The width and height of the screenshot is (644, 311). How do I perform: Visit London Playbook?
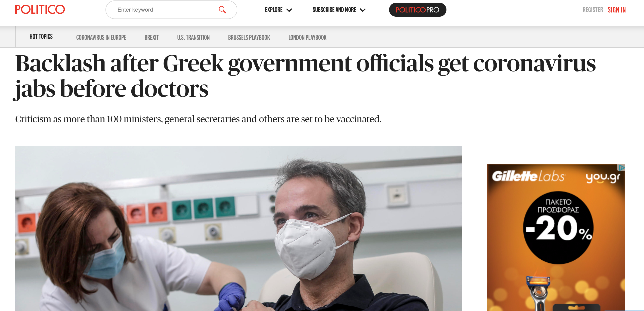(307, 37)
